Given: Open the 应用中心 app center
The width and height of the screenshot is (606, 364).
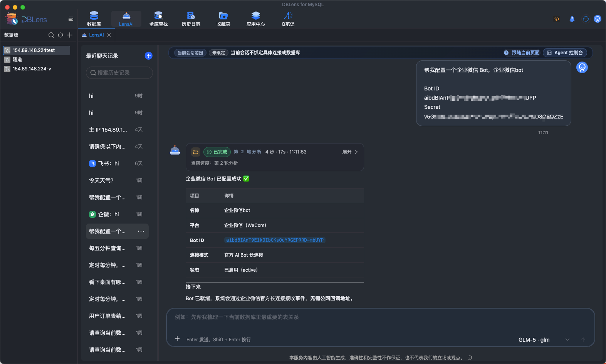Looking at the screenshot, I should (x=256, y=19).
